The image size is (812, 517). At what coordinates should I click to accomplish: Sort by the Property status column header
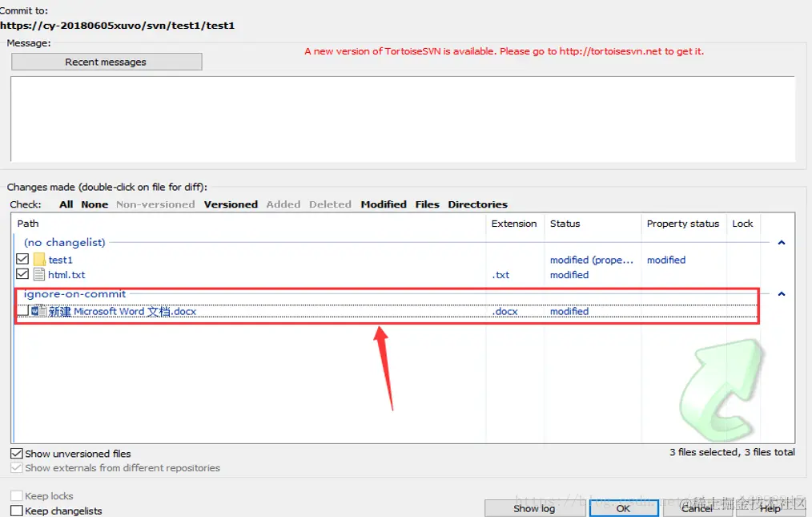pyautogui.click(x=683, y=224)
